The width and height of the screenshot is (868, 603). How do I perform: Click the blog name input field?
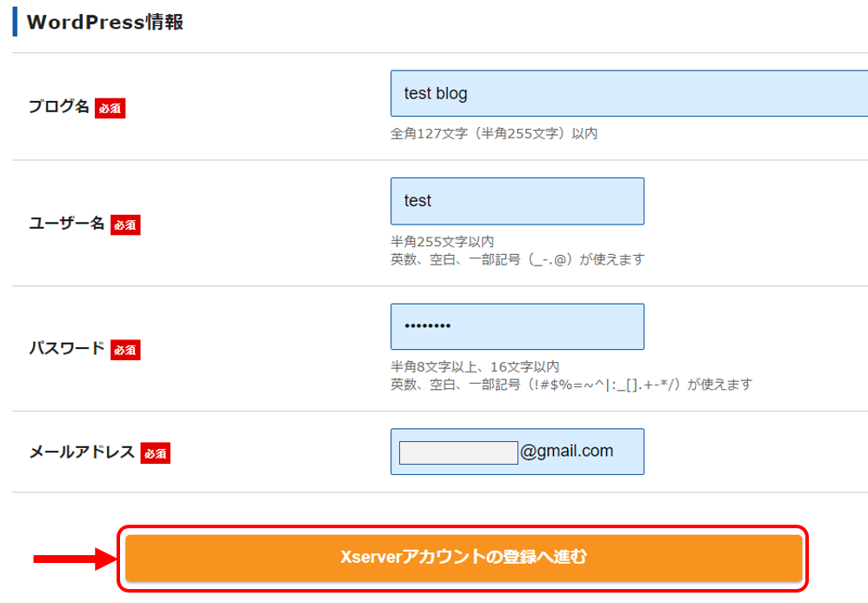pos(628,93)
